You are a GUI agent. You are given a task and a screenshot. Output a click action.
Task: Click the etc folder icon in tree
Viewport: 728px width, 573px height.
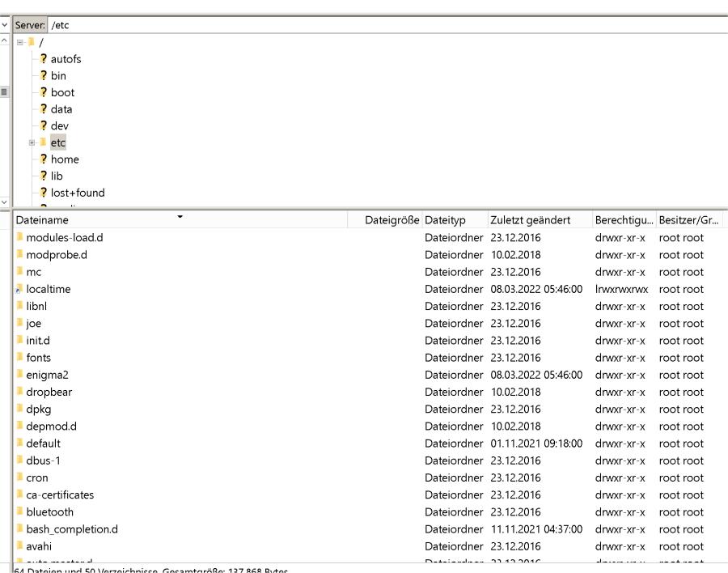tap(43, 142)
